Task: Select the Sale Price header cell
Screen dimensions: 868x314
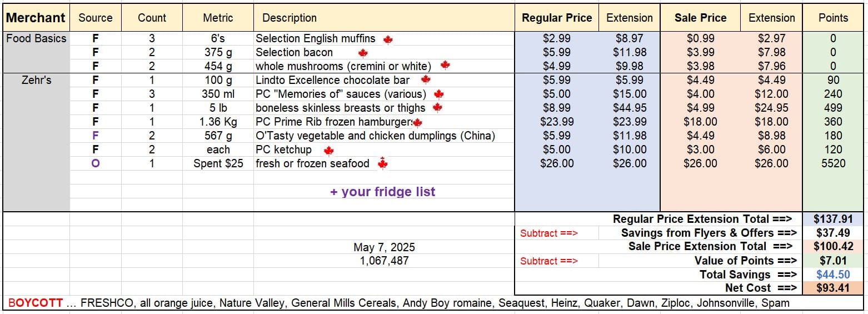Action: (x=700, y=18)
